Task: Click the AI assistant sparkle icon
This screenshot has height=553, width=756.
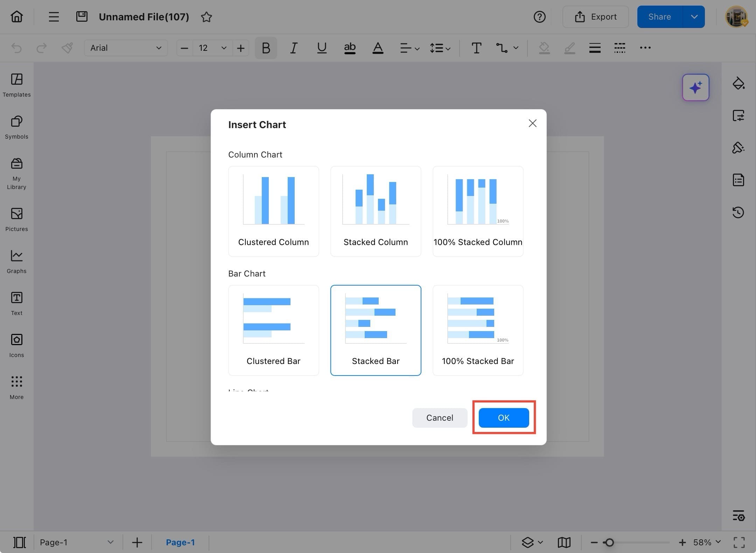Action: tap(695, 87)
